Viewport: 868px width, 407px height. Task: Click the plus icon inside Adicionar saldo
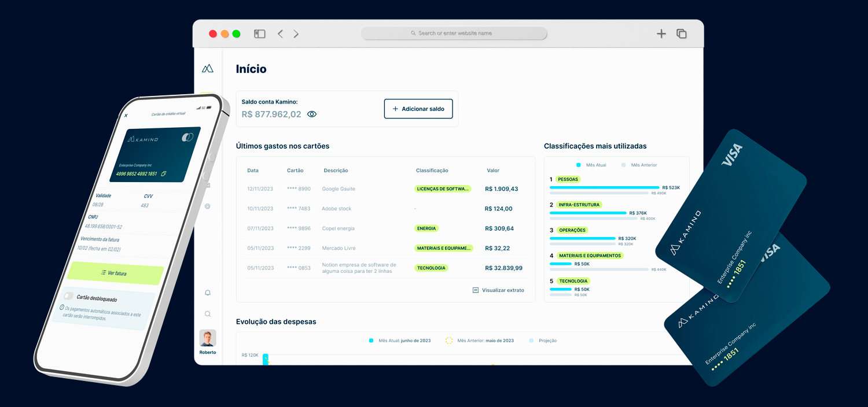pyautogui.click(x=396, y=109)
